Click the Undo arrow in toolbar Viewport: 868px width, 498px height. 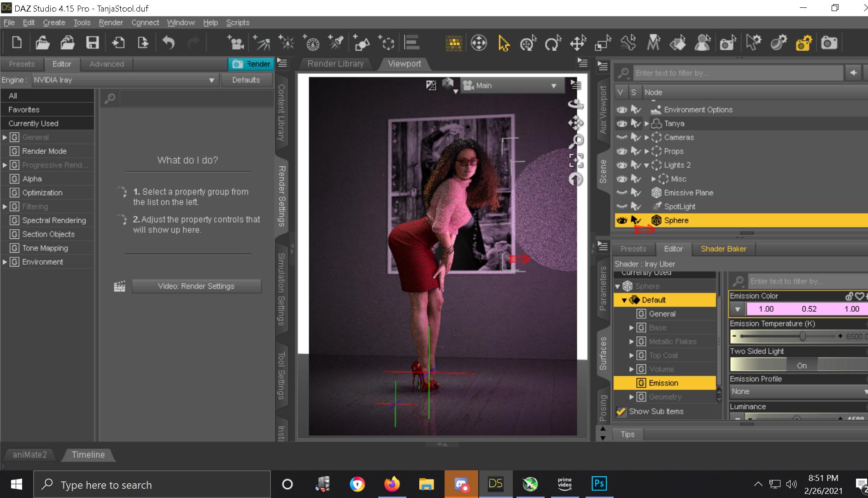[169, 43]
